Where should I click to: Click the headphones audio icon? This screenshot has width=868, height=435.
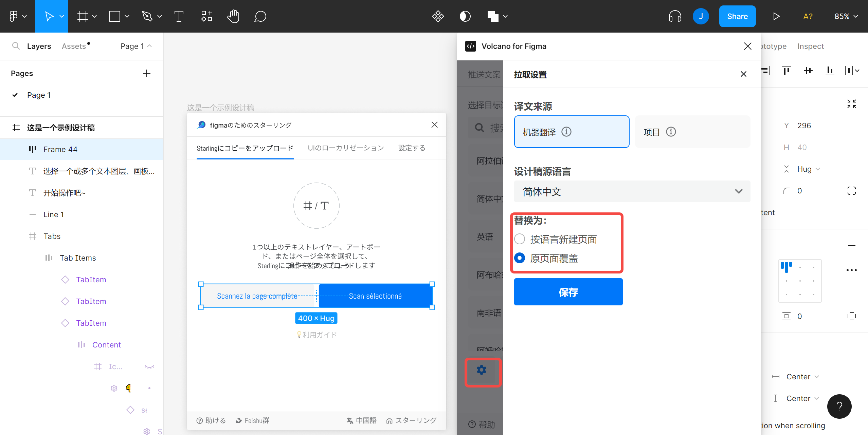tap(675, 16)
